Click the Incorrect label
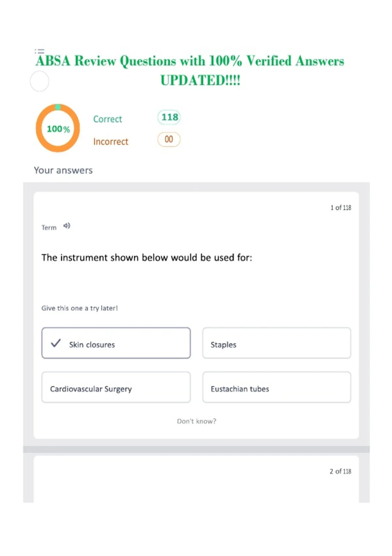This screenshot has height=556, width=392. coord(111,142)
